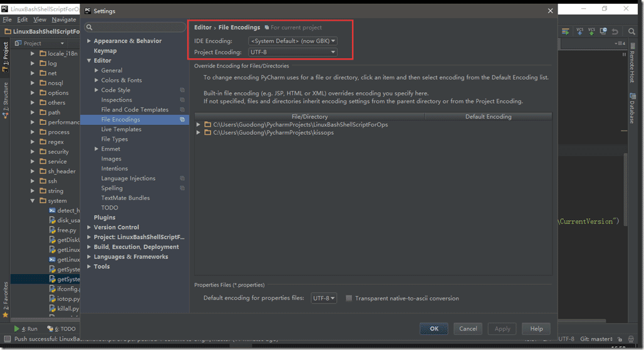Click the Default Encoding column header

(488, 117)
